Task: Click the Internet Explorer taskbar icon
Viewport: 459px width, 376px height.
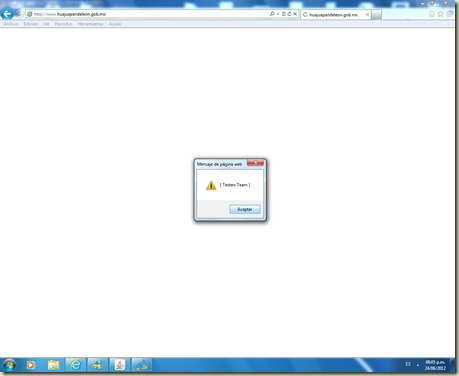Action: point(76,365)
